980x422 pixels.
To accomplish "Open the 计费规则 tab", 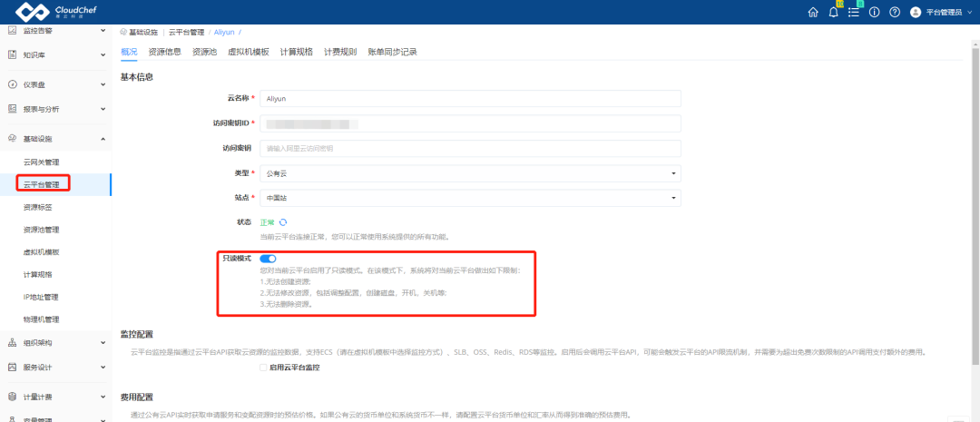I will click(340, 52).
